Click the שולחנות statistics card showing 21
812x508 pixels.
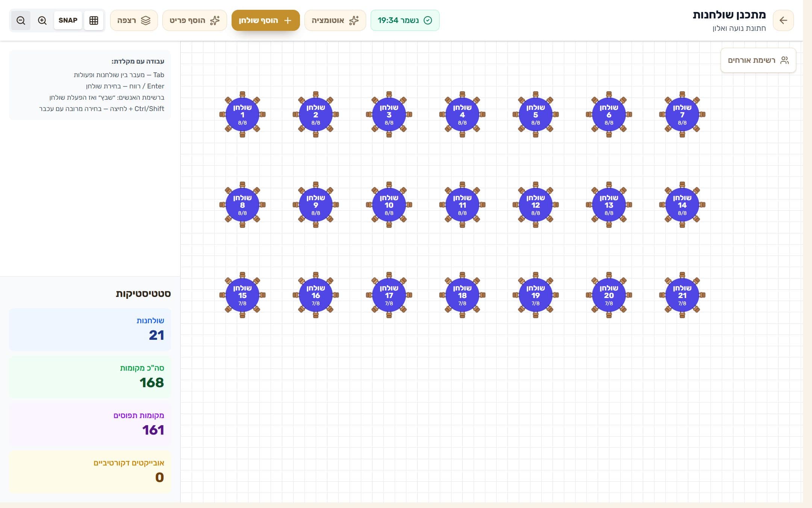pos(90,330)
